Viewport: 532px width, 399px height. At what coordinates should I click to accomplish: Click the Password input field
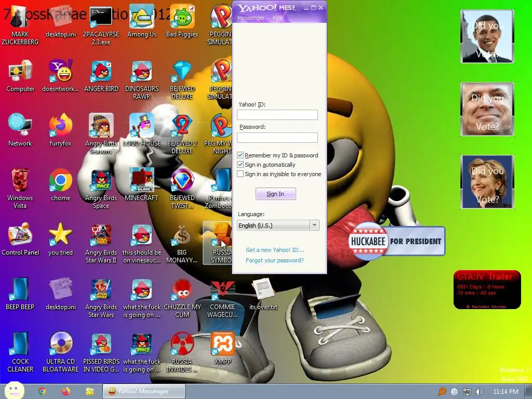coord(277,137)
